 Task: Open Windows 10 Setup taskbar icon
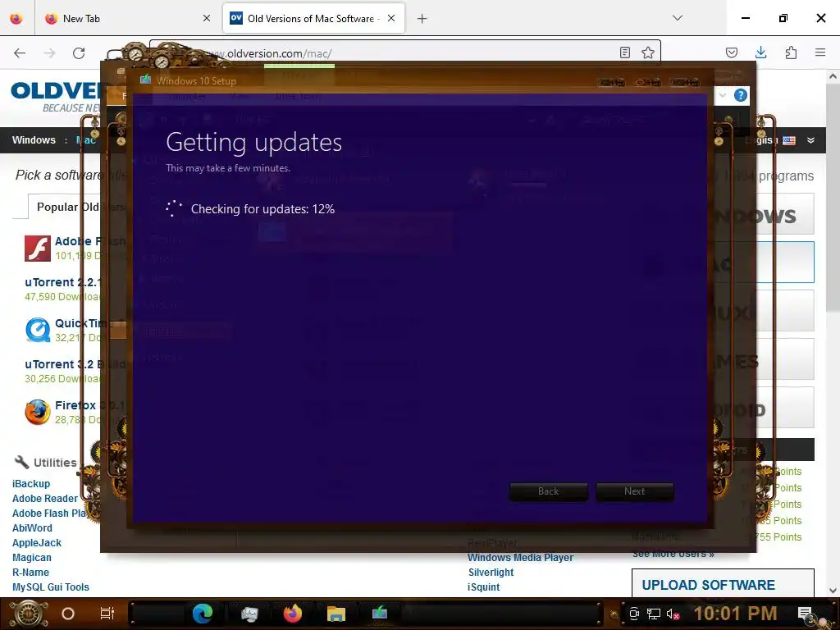click(x=379, y=612)
